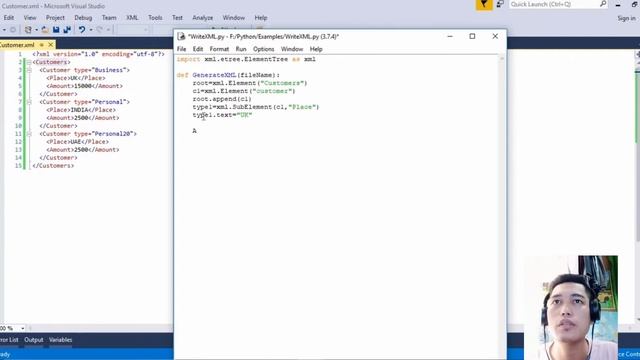Click 'def GenerateXML(fileName):' line
640x360 pixels.
click(x=228, y=75)
